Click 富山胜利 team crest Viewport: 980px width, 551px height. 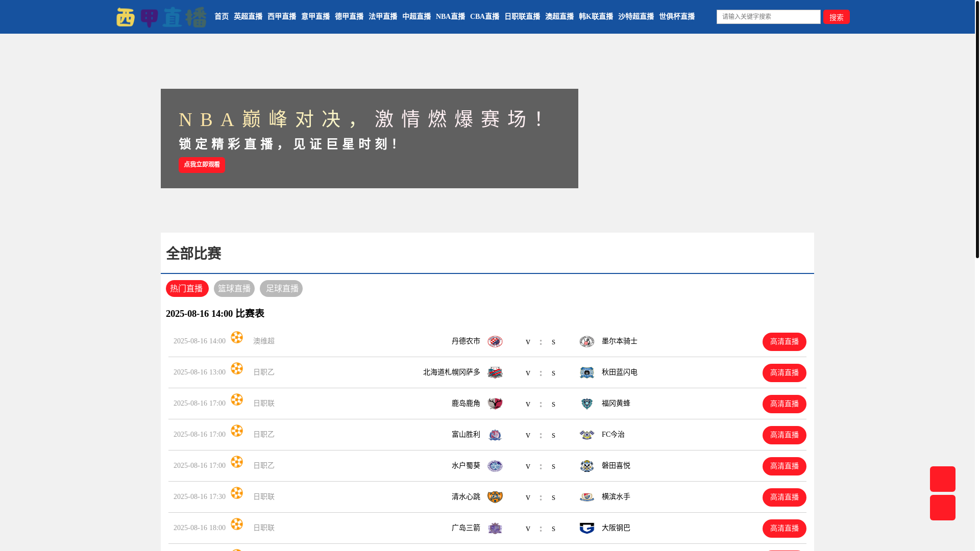pos(495,435)
